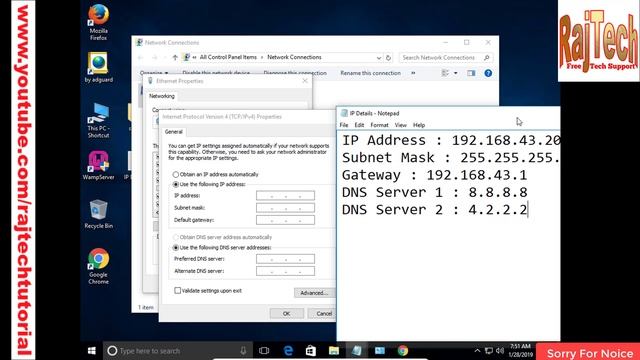Click refresh button in Network Connections address bar
This screenshot has height=360, width=640.
pos(389,58)
